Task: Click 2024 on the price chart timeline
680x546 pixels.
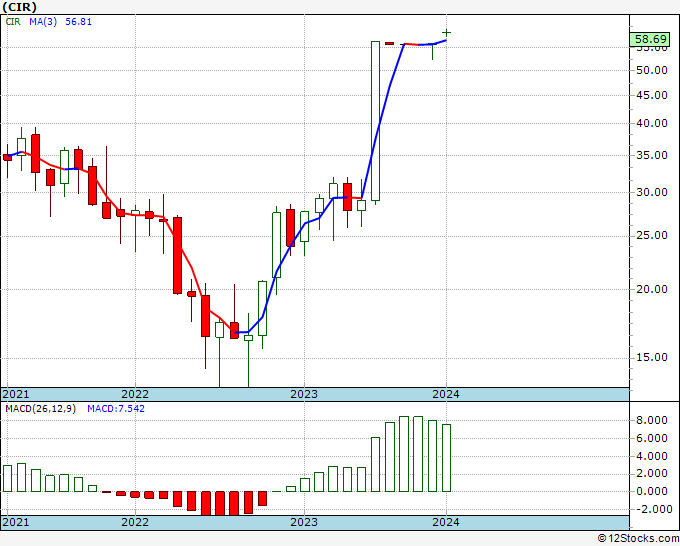Action: [x=446, y=394]
